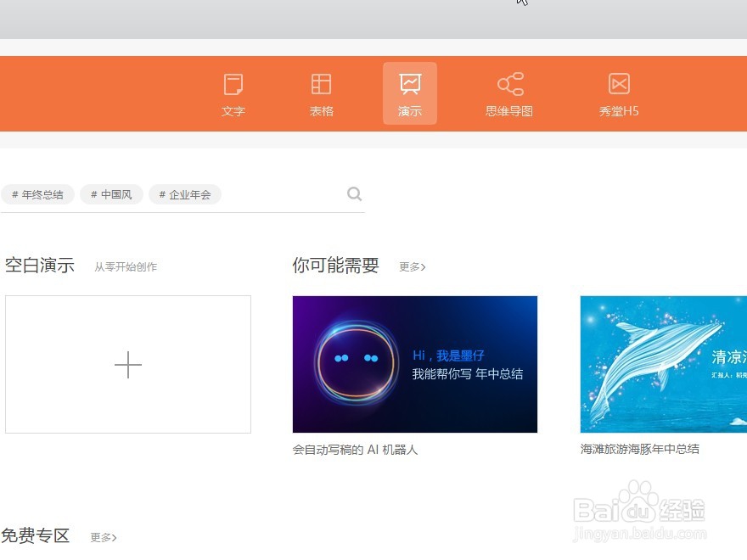Switch to the 表格 tab
This screenshot has width=747, height=560.
(x=321, y=111)
